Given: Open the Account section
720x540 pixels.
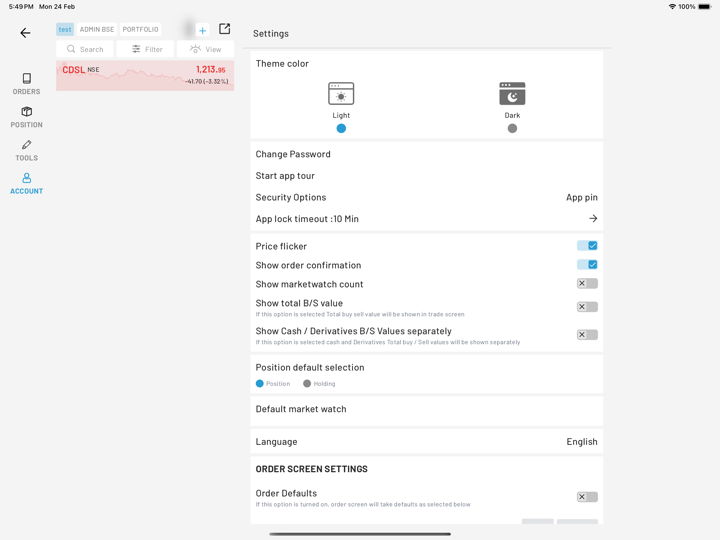Looking at the screenshot, I should (26, 183).
